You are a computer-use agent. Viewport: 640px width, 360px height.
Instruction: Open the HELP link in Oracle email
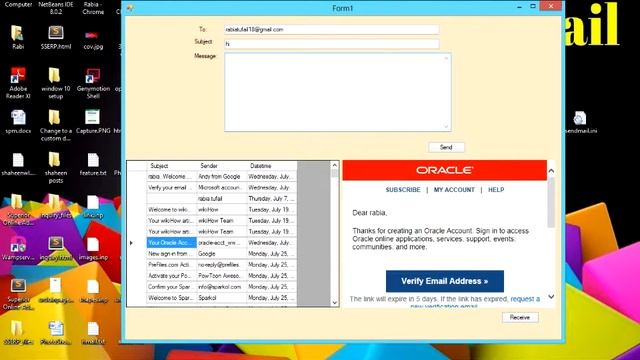[496, 190]
